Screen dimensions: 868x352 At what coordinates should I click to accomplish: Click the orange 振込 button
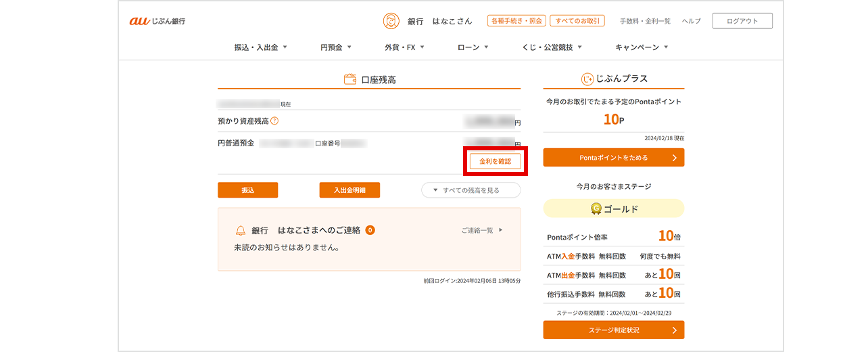[x=247, y=190]
